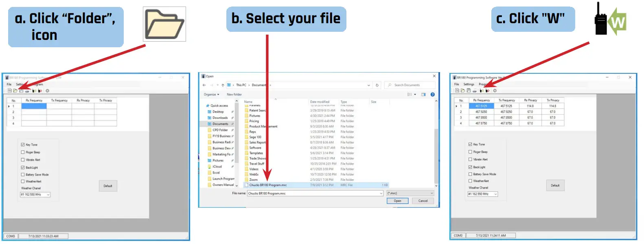Click Cancel in the Open dialog
The height and width of the screenshot is (244, 644).
coord(423,201)
